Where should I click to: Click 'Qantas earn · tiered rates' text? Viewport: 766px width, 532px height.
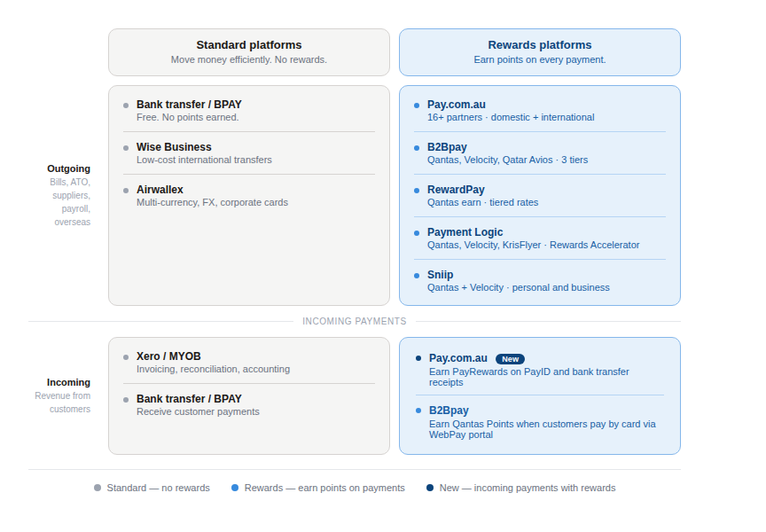pyautogui.click(x=482, y=202)
